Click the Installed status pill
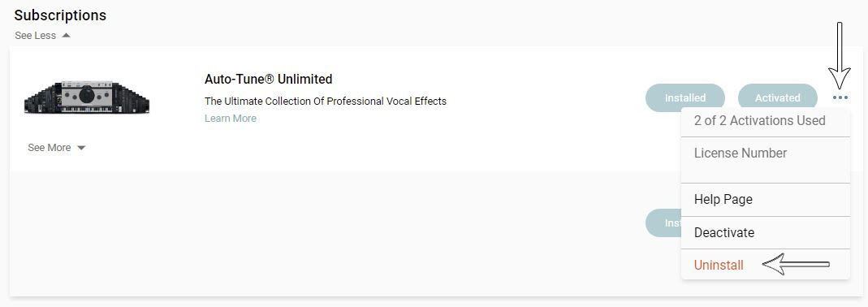Image resolution: width=868 pixels, height=307 pixels. 684,97
